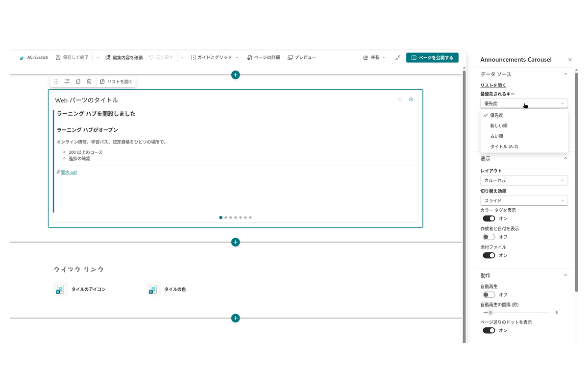Toggle ページ送りのドットを表示 off

click(489, 330)
